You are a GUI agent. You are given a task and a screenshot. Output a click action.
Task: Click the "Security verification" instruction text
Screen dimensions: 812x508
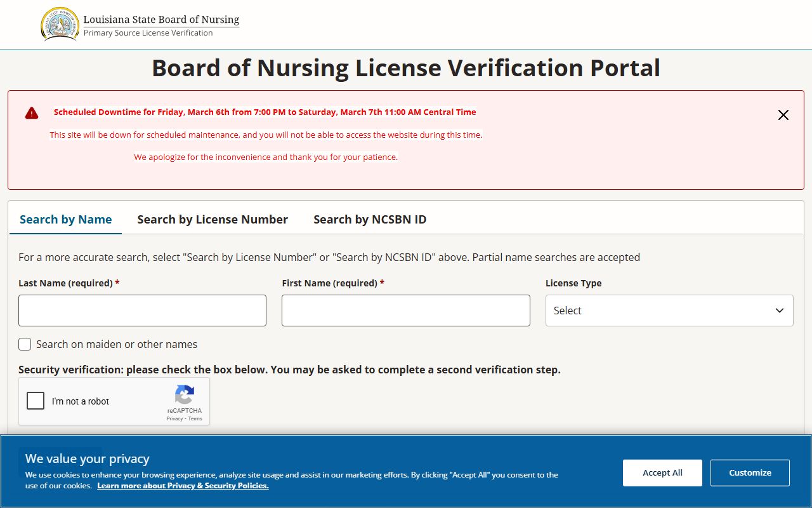289,370
